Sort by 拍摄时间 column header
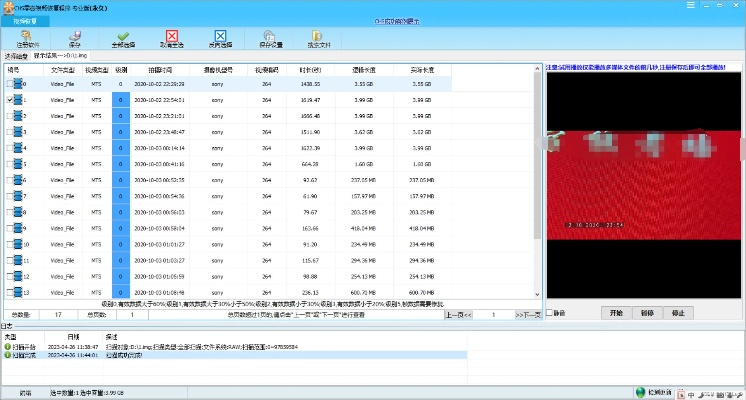 pyautogui.click(x=159, y=70)
